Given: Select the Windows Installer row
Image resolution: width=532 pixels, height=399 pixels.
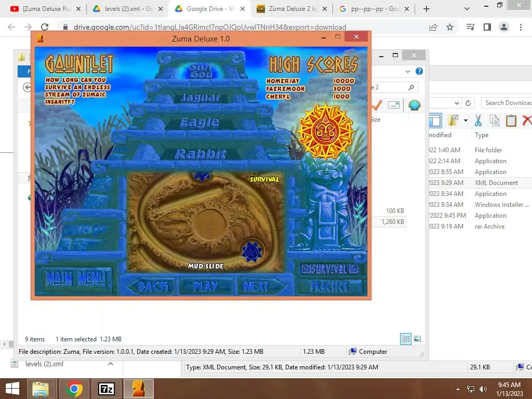Looking at the screenshot, I should (x=480, y=205).
